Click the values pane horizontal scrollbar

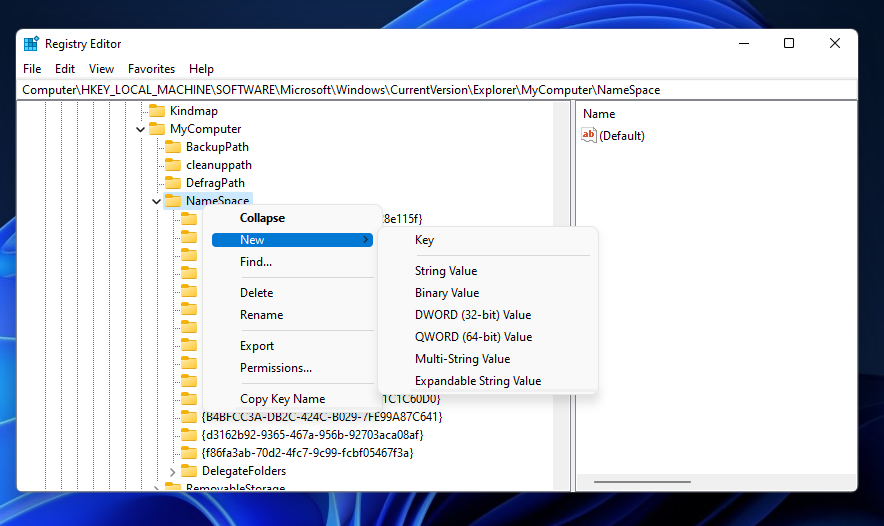(x=642, y=482)
